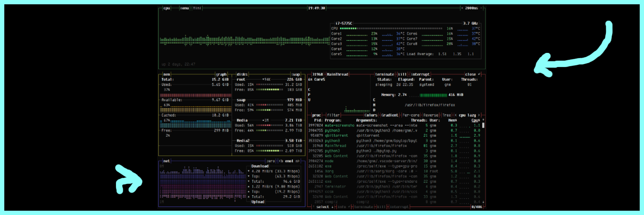Viewport: 644px width, 215px height.
Task: Click the 19:49:30 clock
Action: coord(317,8)
